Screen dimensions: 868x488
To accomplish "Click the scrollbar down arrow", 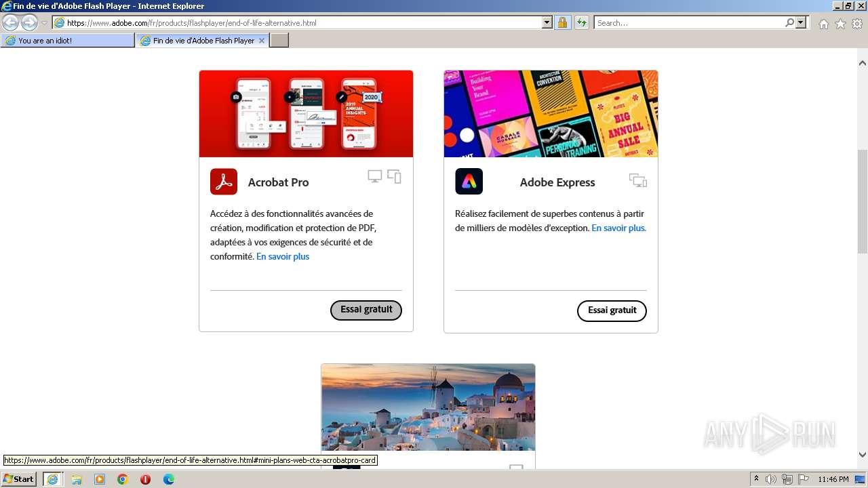I will coord(863,455).
